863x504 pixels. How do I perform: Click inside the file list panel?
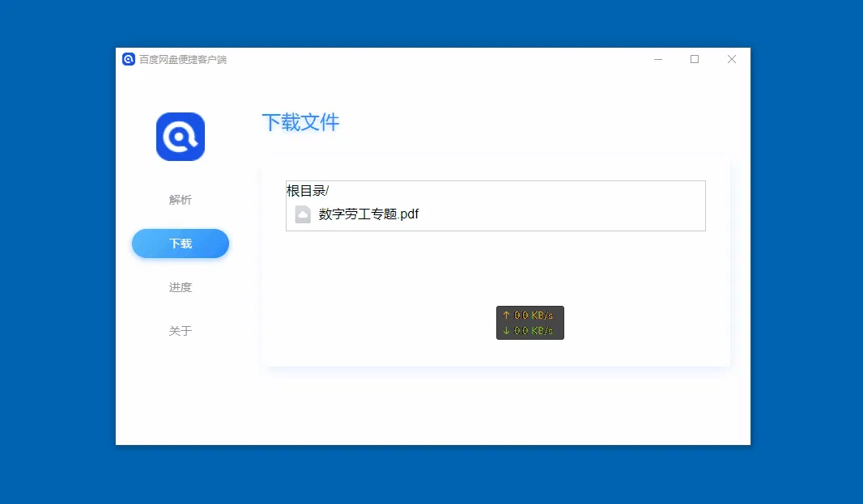tap(495, 205)
